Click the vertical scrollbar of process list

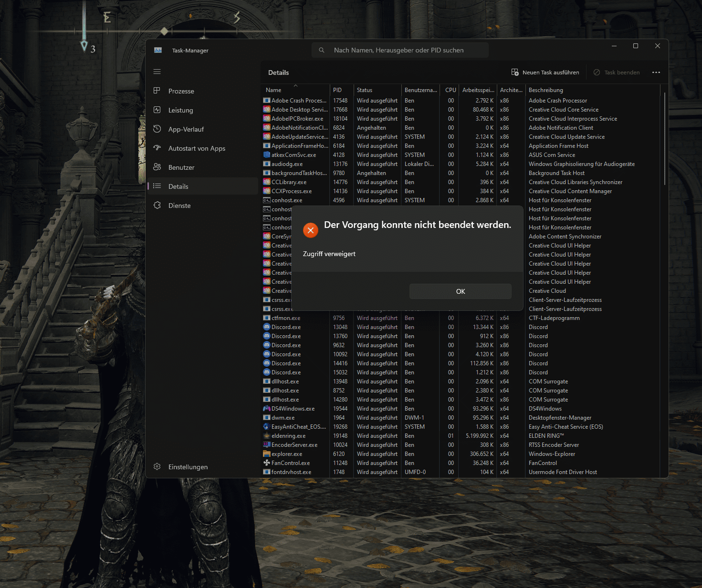pyautogui.click(x=664, y=138)
